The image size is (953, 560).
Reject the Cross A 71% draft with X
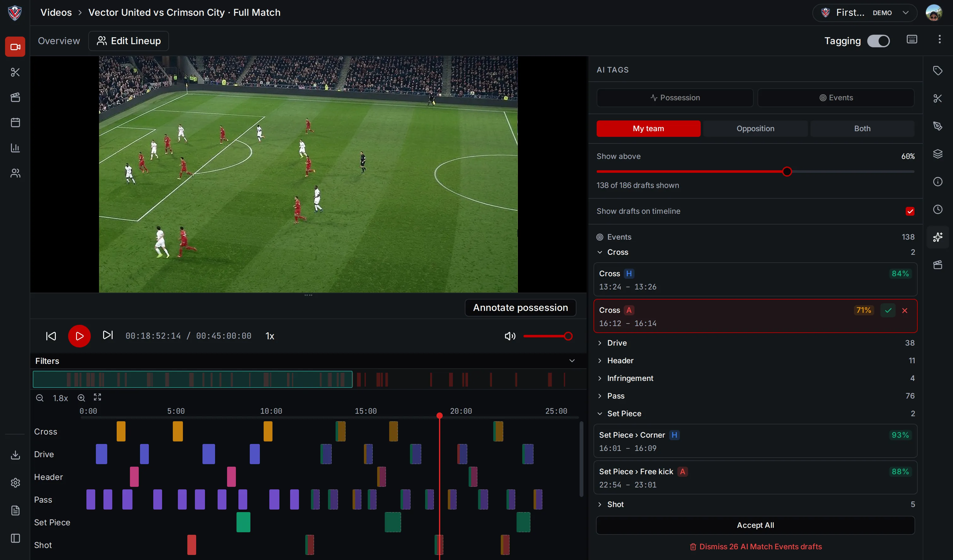coord(905,311)
